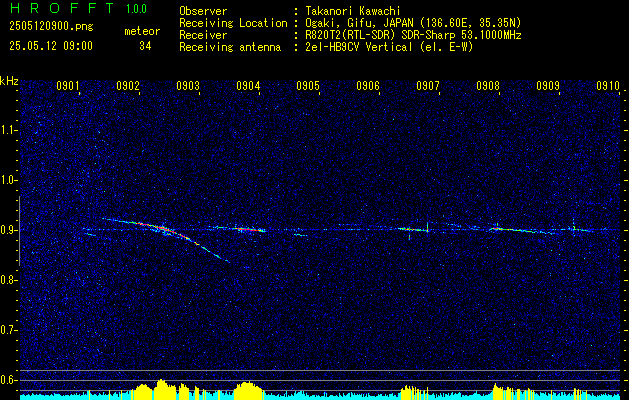Click the 0906 time marker
The image size is (629, 400).
pos(368,85)
